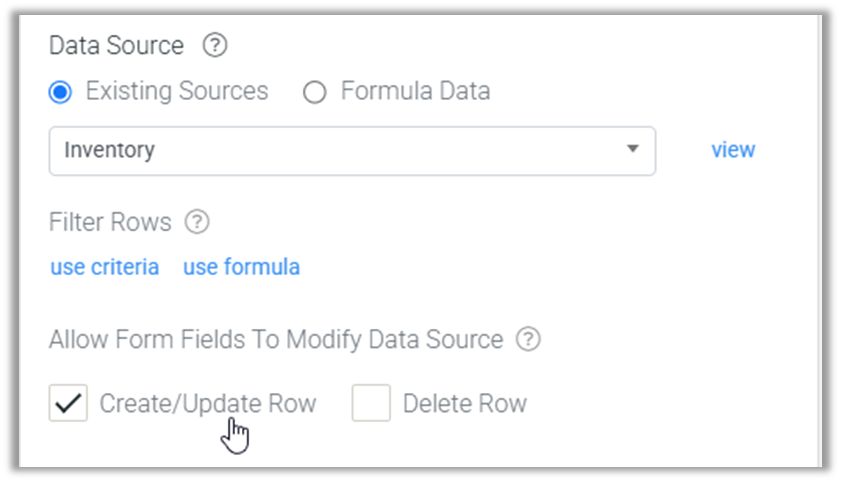
Task: Click the Formula Data label text
Action: [416, 91]
